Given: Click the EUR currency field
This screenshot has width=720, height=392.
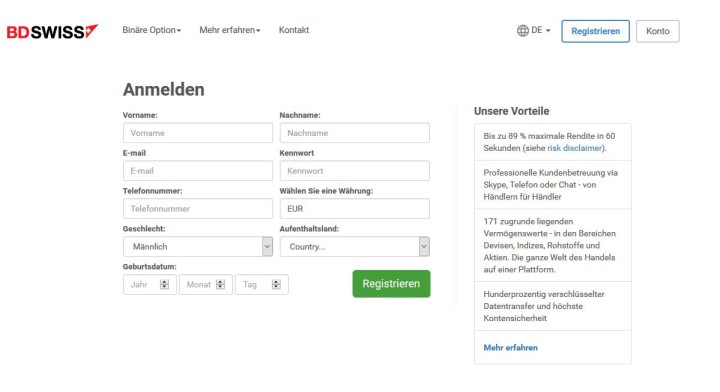Looking at the screenshot, I should 355,209.
